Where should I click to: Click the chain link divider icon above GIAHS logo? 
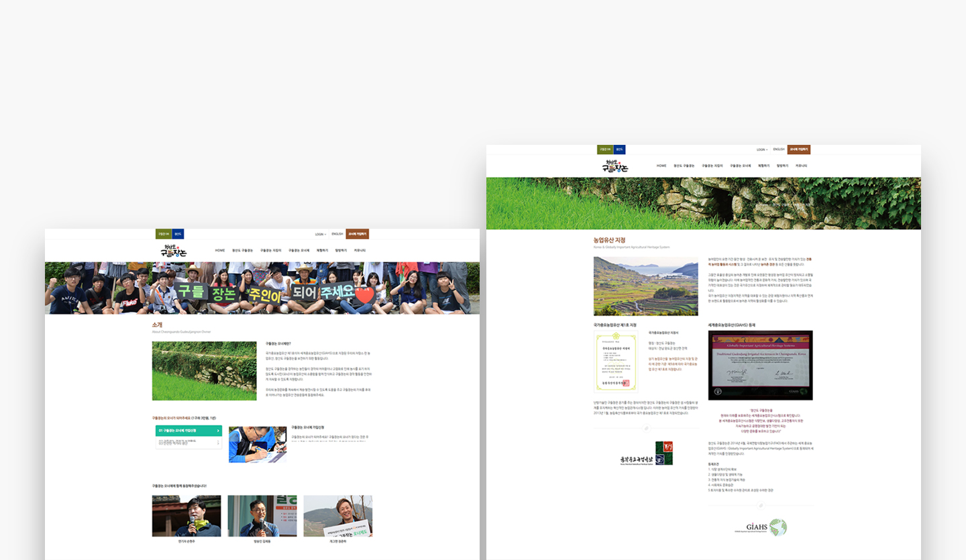pos(760,505)
